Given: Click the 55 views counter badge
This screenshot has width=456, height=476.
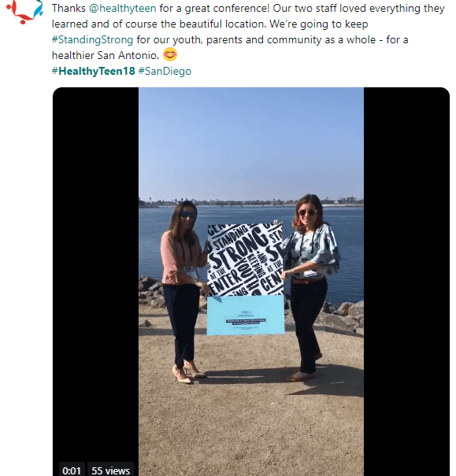Looking at the screenshot, I should 110,470.
